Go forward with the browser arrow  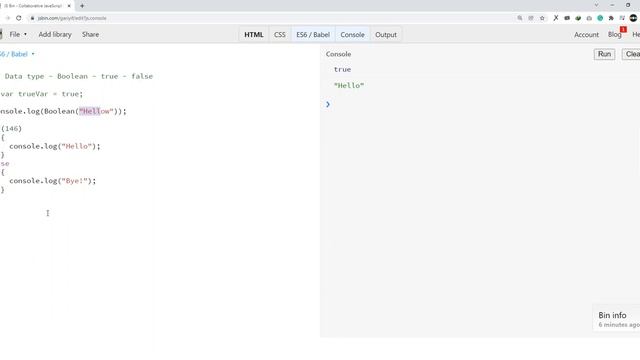pos(7,18)
